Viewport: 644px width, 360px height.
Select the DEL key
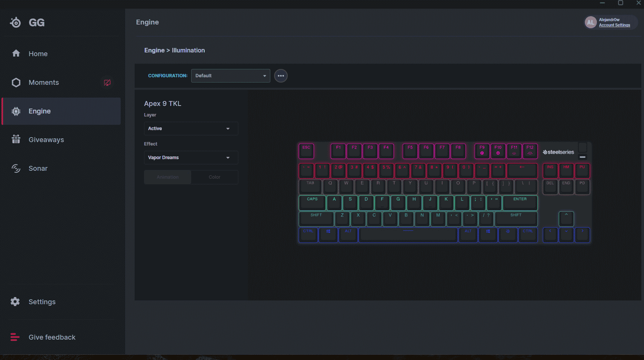point(550,187)
